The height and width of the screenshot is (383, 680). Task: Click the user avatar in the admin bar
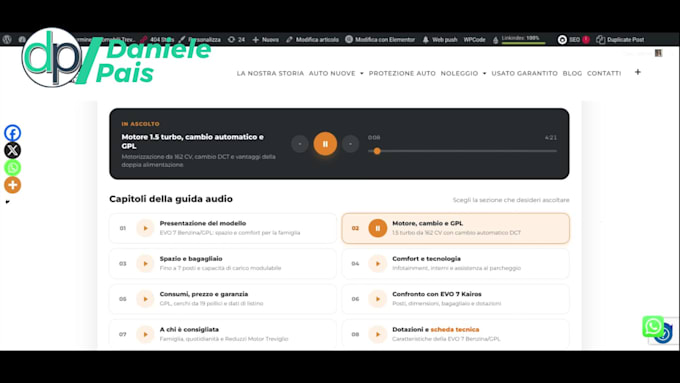(x=658, y=53)
